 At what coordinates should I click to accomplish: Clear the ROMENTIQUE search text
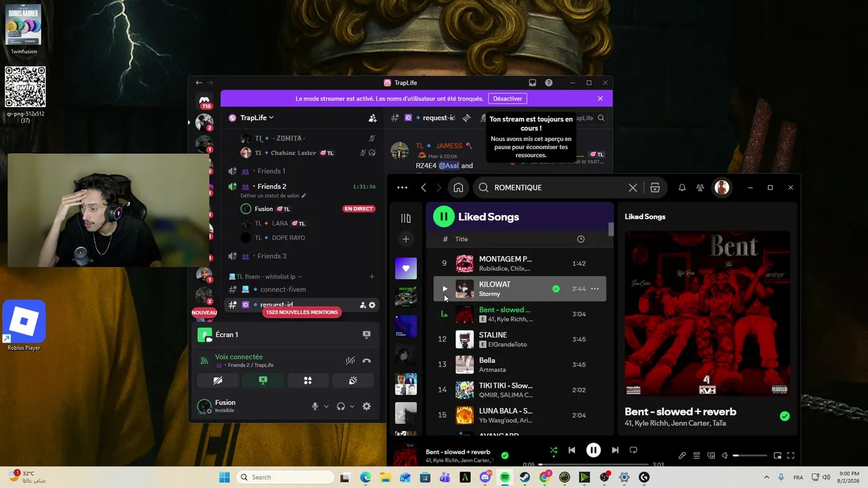coord(633,188)
